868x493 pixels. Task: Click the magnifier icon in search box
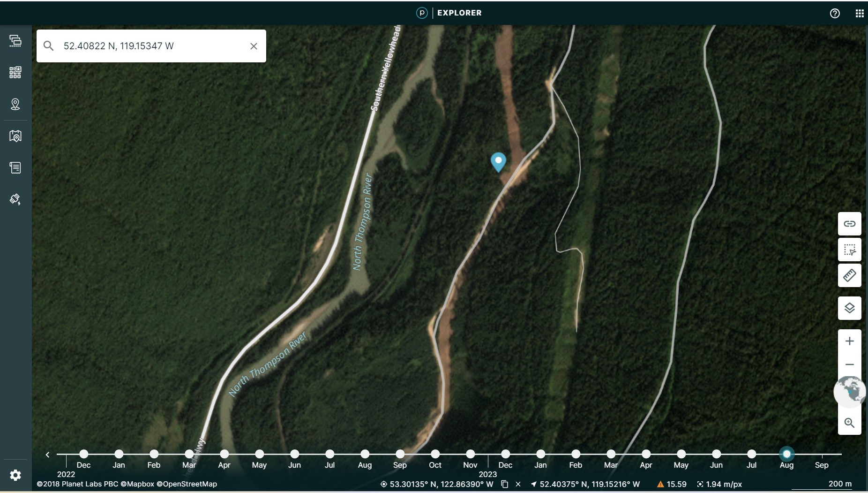[x=48, y=46]
